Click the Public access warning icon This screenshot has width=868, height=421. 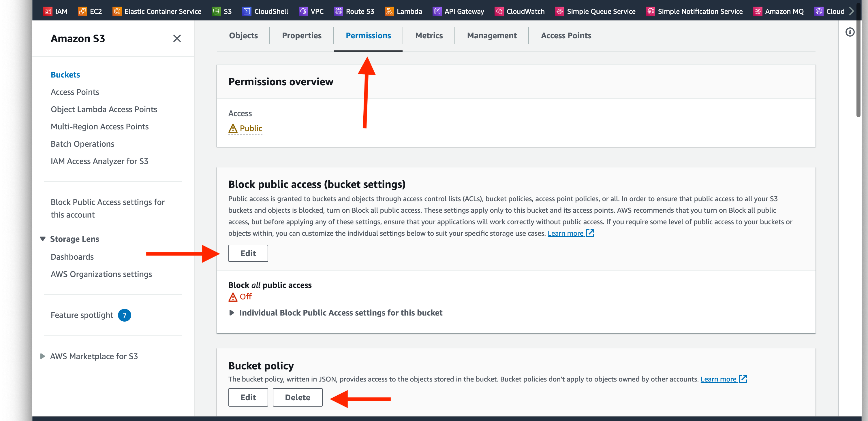(233, 128)
